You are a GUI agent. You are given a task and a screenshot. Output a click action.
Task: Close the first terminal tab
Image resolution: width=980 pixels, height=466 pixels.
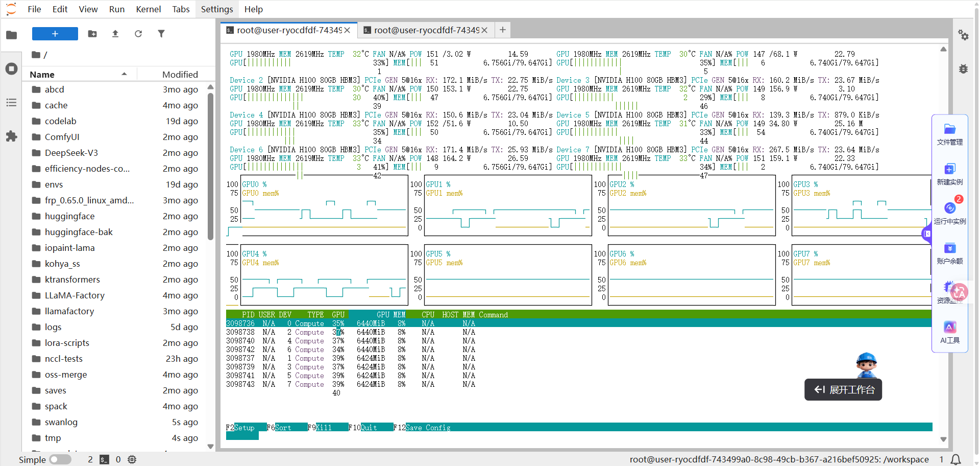click(347, 30)
